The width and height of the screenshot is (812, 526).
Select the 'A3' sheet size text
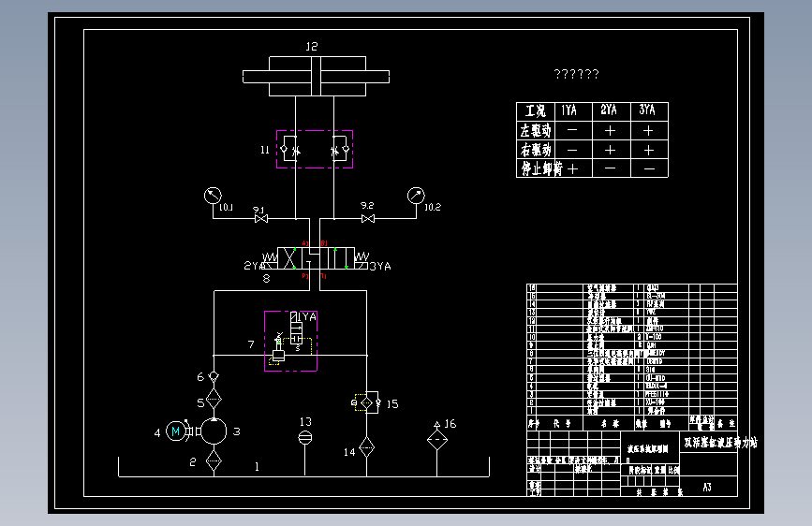(707, 488)
